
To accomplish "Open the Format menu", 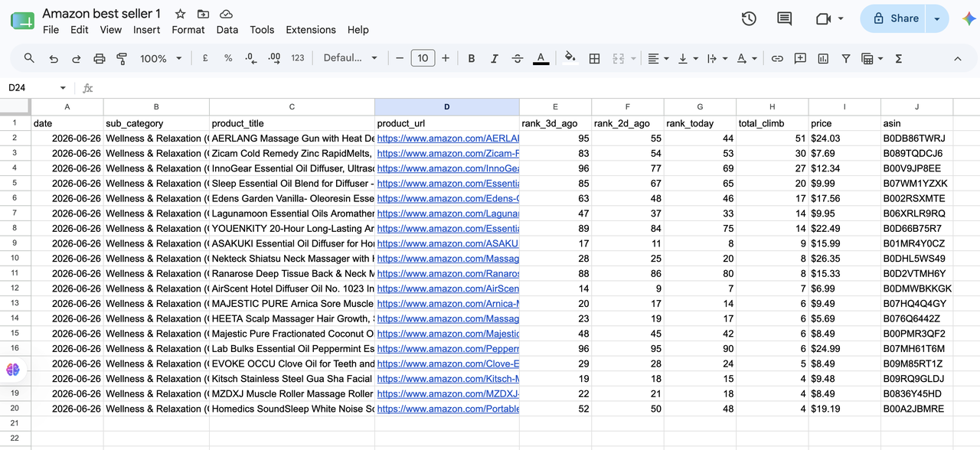I will pyautogui.click(x=188, y=30).
